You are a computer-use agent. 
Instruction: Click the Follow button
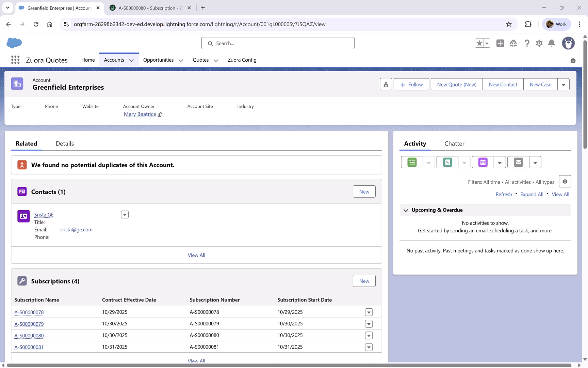coord(411,84)
